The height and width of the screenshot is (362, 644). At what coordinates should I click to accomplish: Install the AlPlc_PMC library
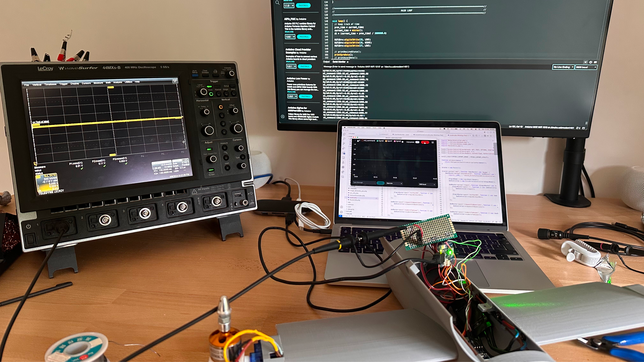coord(304,37)
